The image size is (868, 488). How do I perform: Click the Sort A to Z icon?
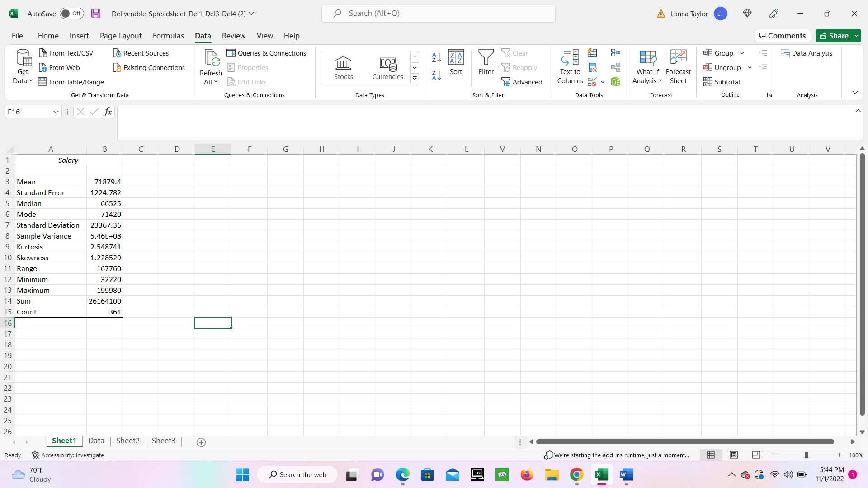tap(436, 57)
